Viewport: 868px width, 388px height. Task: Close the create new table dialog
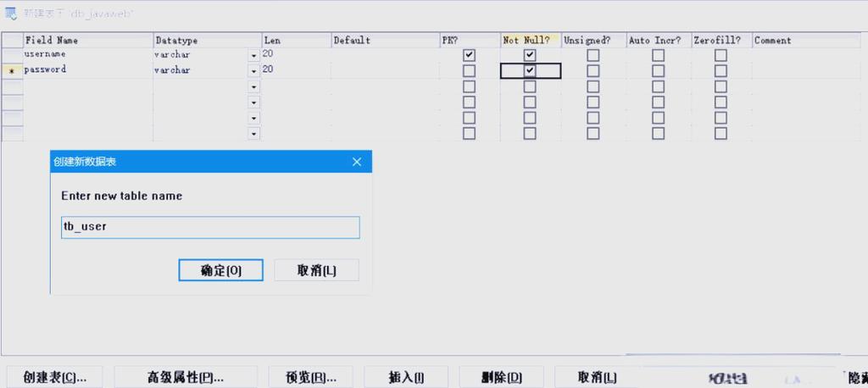click(357, 162)
